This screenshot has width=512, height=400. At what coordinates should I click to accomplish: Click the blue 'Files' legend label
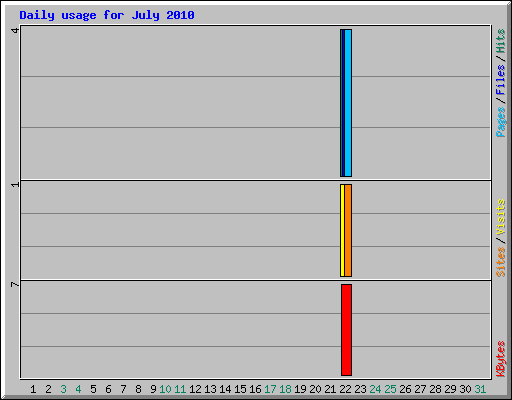click(x=500, y=80)
